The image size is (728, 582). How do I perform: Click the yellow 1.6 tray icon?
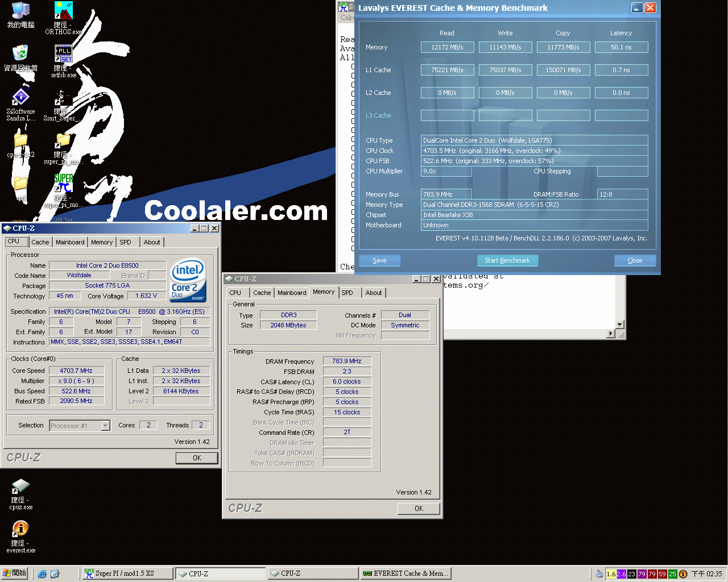pos(611,574)
